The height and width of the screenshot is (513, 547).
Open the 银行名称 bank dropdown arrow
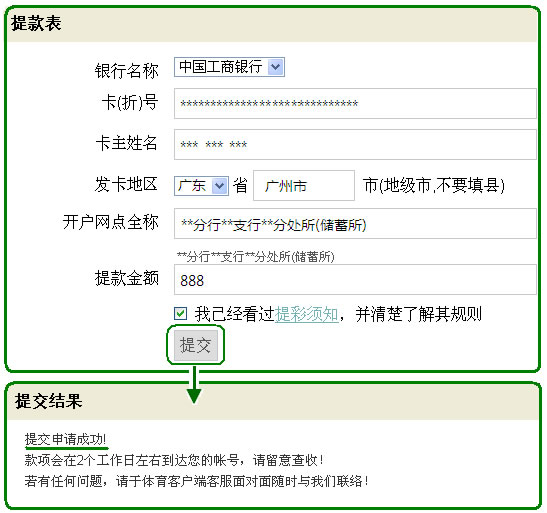click(x=276, y=67)
